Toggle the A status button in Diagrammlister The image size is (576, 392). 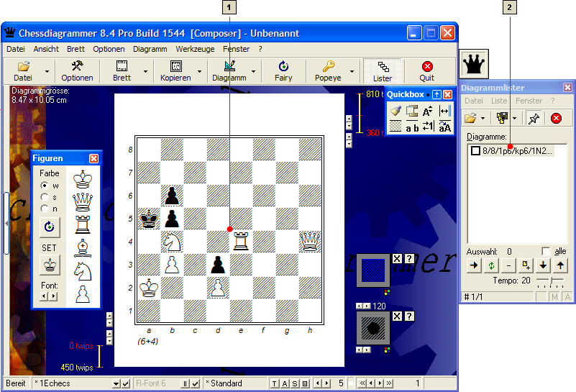click(x=567, y=297)
